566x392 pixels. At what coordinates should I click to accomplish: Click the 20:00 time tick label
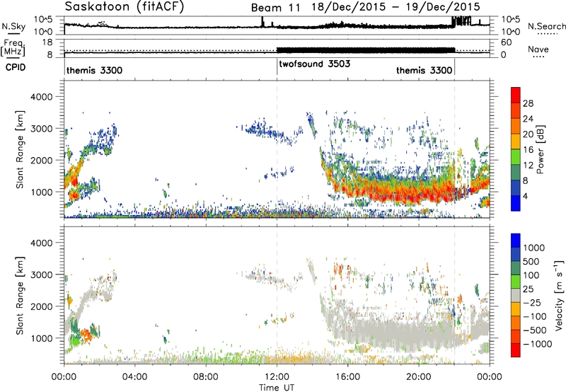(419, 377)
